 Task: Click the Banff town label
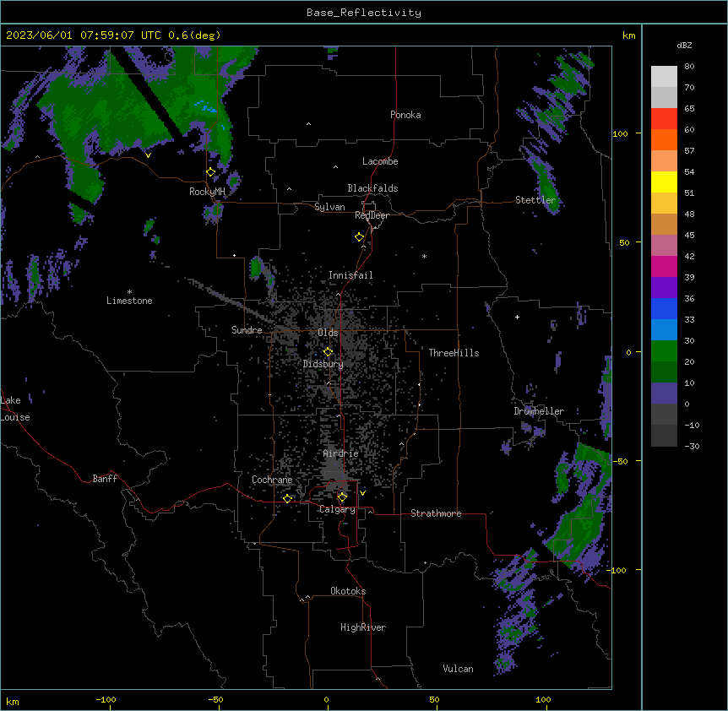coord(105,479)
